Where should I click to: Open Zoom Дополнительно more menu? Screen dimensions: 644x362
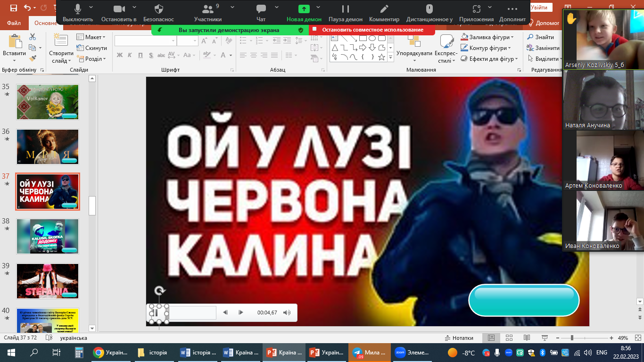tap(512, 13)
